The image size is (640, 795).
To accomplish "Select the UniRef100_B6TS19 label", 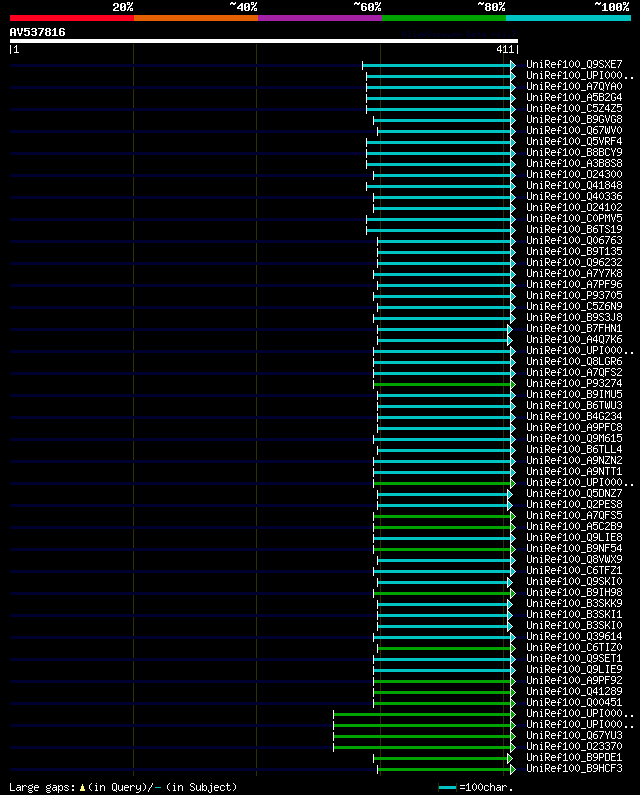I will coord(574,230).
